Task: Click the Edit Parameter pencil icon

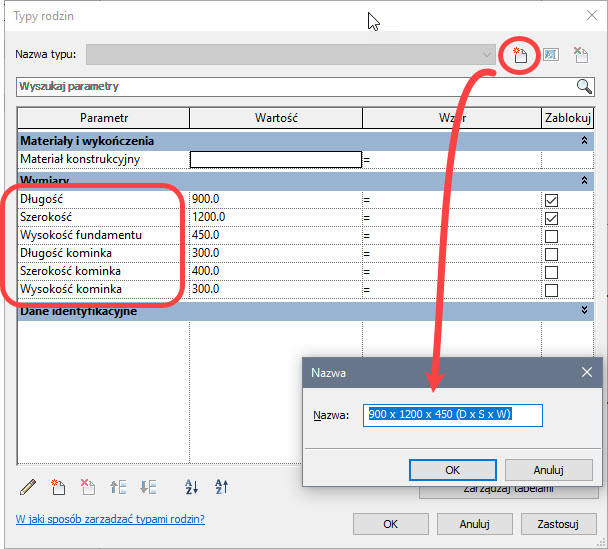Action: click(x=28, y=487)
